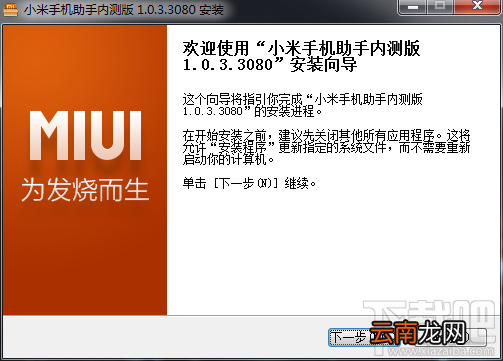Click the 下一步 (Next) button
This screenshot has width=503, height=361.
click(363, 337)
